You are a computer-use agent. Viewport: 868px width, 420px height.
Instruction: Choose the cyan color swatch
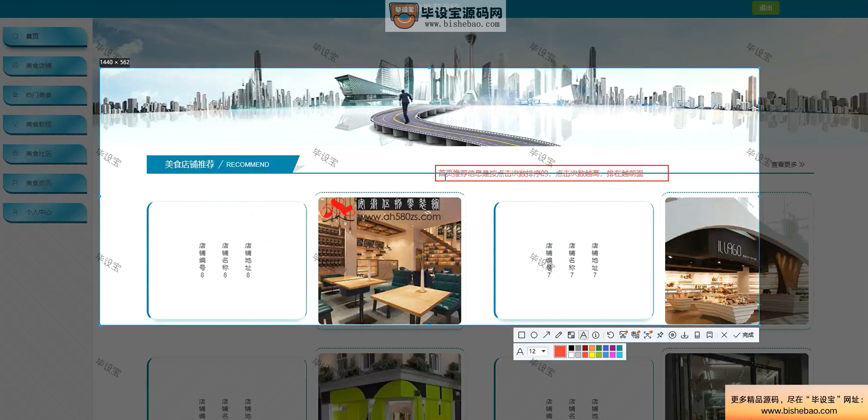[619, 355]
